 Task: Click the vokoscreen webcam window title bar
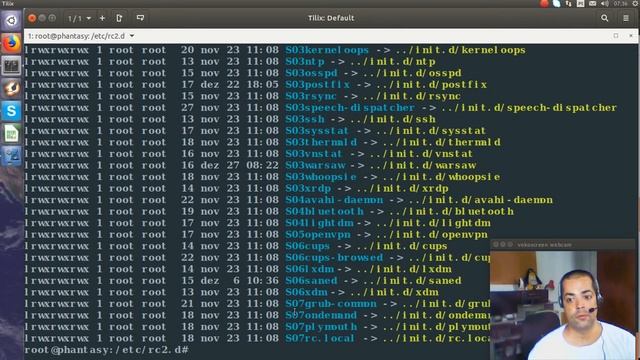point(562,244)
